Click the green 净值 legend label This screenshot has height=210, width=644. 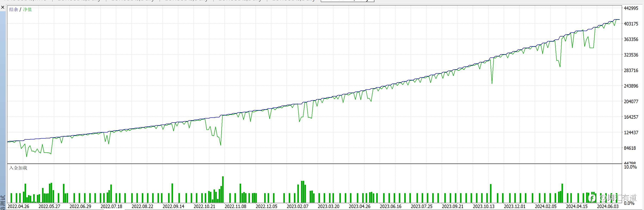[x=28, y=9]
